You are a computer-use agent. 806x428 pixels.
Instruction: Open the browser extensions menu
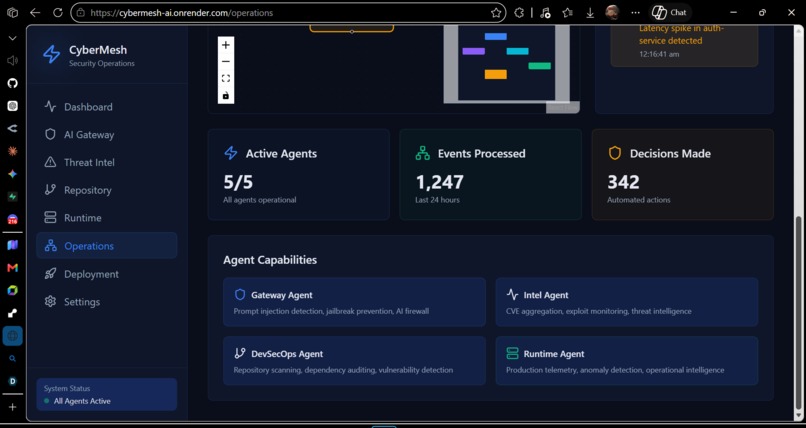519,13
